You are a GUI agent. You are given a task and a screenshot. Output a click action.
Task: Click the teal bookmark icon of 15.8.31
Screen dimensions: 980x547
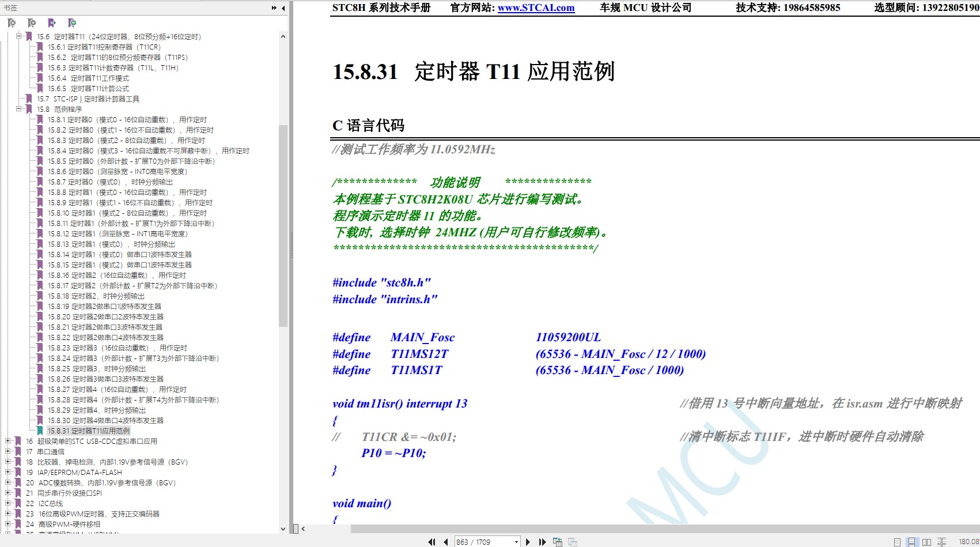[x=40, y=431]
